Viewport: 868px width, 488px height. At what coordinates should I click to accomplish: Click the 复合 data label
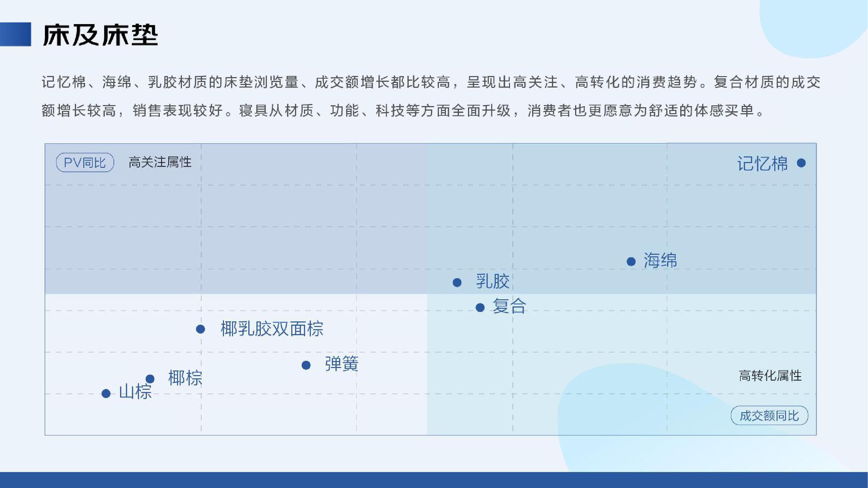point(509,306)
